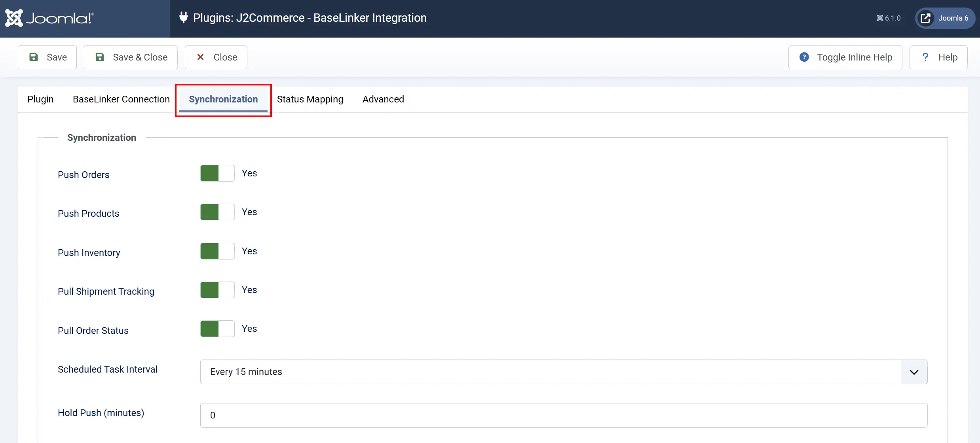
Task: Click the floppy disk icon on Save
Action: pyautogui.click(x=34, y=57)
